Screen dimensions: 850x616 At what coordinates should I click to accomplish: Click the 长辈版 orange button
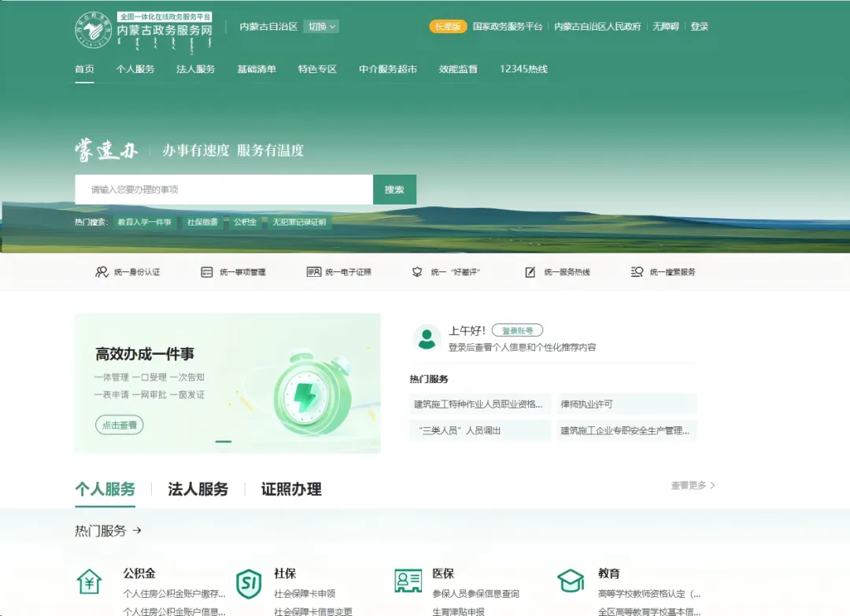[x=448, y=27]
